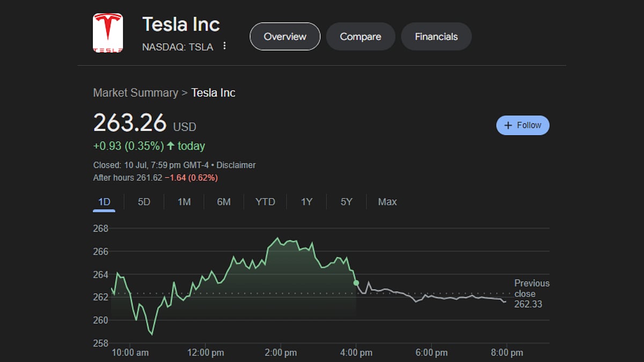The image size is (644, 362).
Task: Select the 1D chart range
Action: pyautogui.click(x=104, y=202)
